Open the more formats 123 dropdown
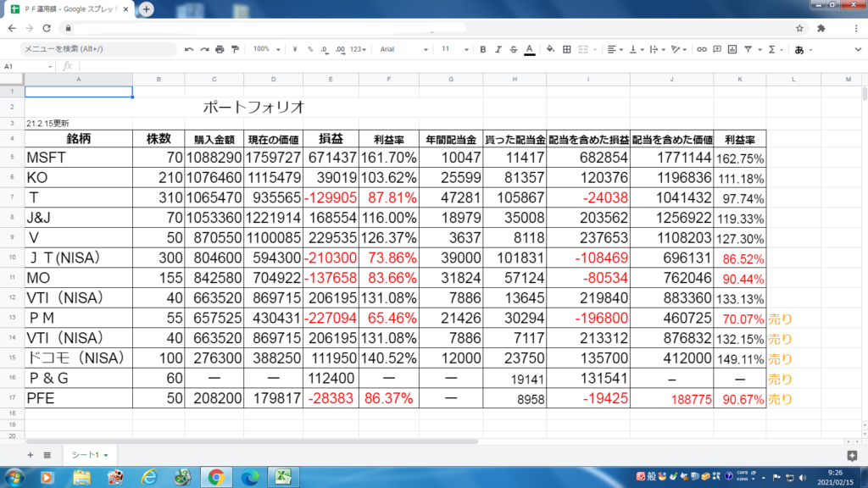868x488 pixels. click(x=359, y=49)
